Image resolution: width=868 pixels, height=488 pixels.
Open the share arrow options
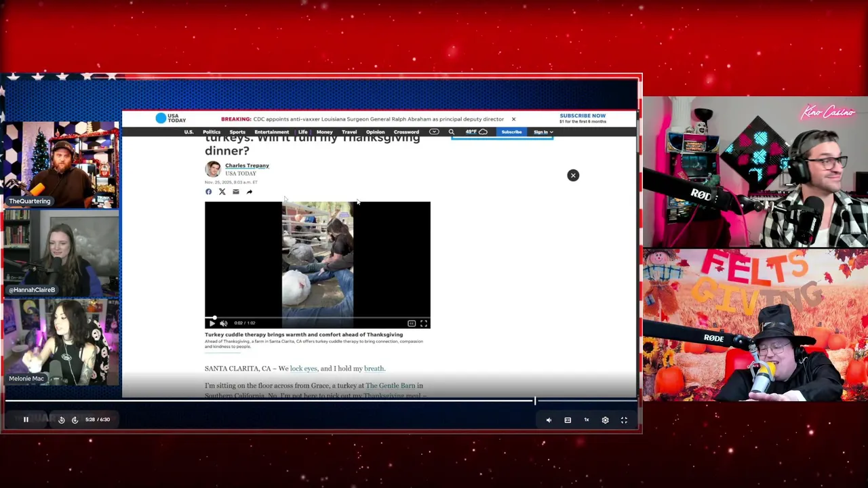click(x=249, y=192)
